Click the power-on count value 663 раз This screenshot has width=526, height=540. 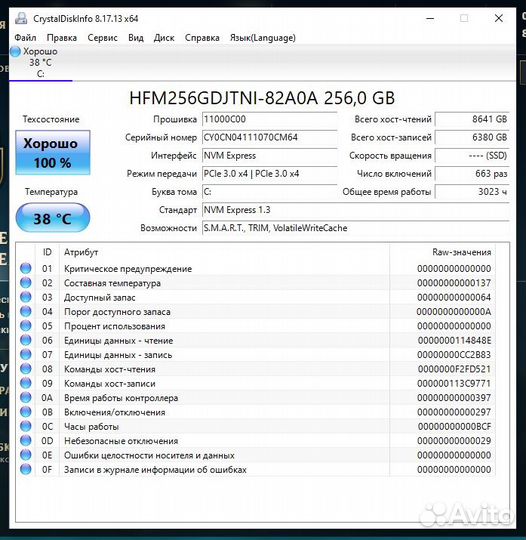point(472,174)
